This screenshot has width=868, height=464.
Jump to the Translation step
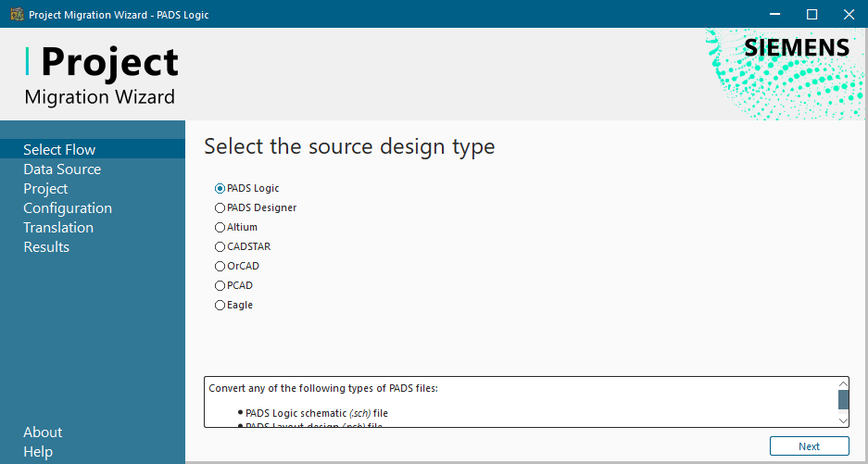coord(58,228)
